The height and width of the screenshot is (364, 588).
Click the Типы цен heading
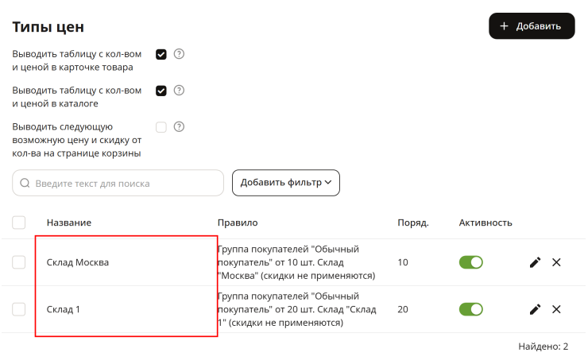coord(48,27)
